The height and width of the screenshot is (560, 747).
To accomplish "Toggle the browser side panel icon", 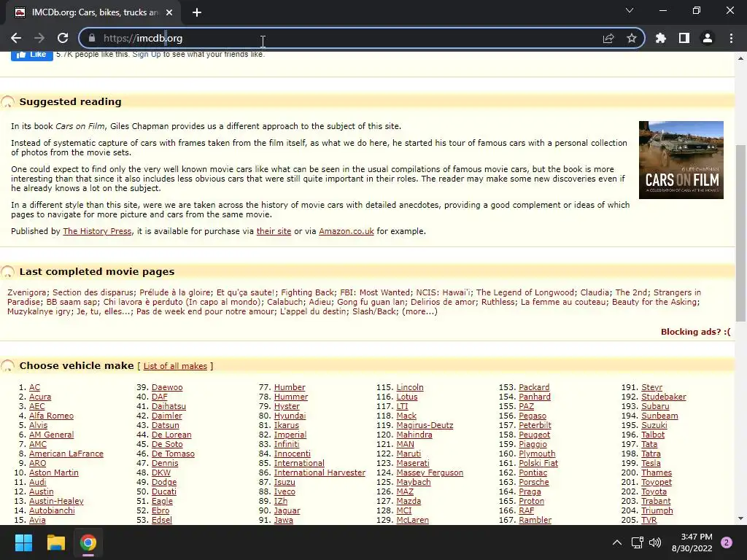I will tap(684, 38).
